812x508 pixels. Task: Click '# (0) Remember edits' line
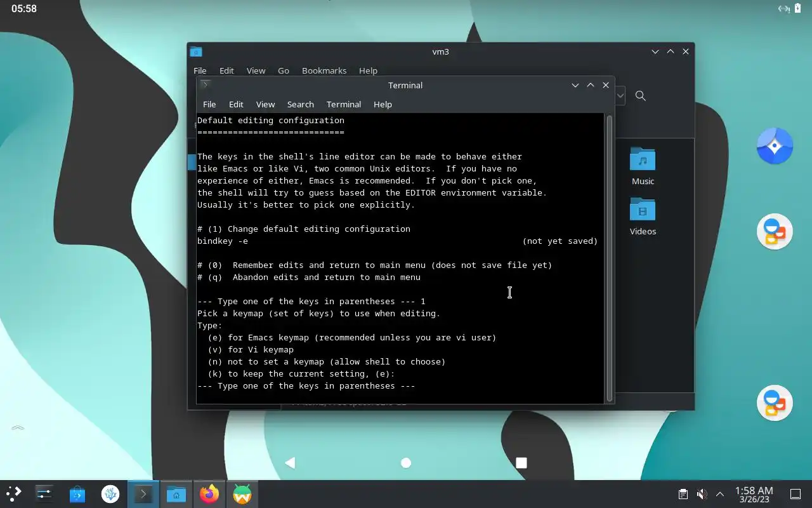click(x=375, y=265)
